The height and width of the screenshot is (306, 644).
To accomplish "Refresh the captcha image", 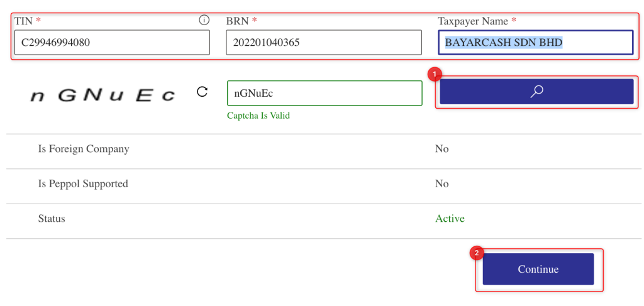I will tap(202, 92).
